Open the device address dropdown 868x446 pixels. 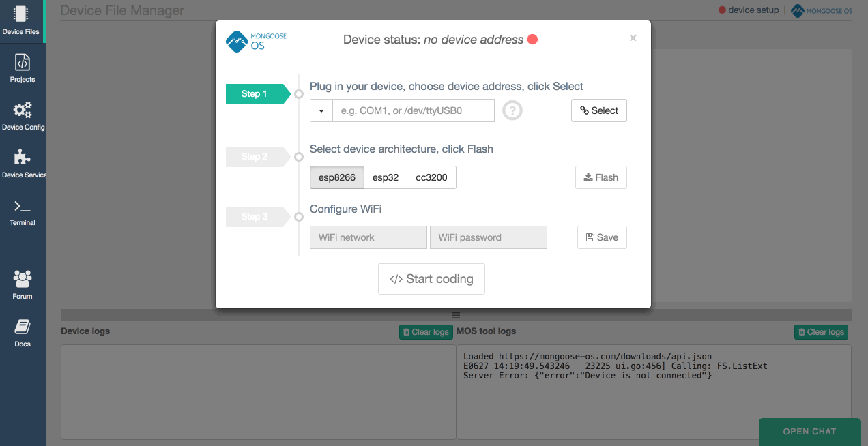pyautogui.click(x=321, y=110)
